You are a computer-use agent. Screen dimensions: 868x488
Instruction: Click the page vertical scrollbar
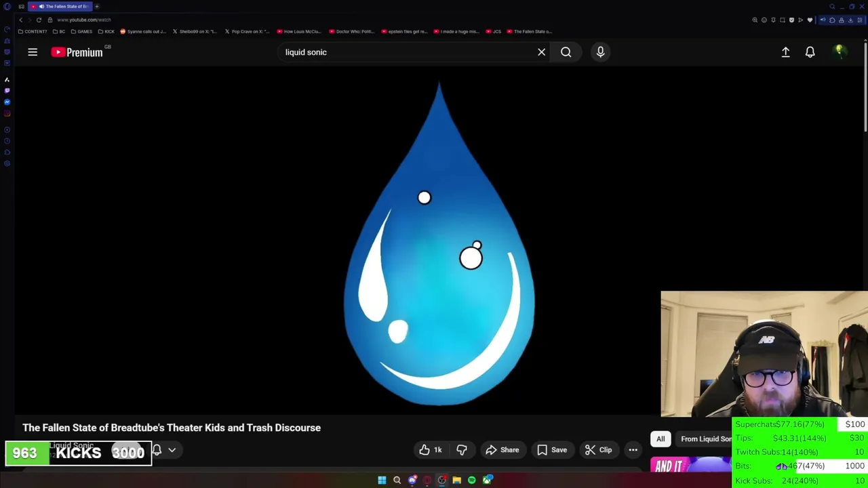[865, 88]
